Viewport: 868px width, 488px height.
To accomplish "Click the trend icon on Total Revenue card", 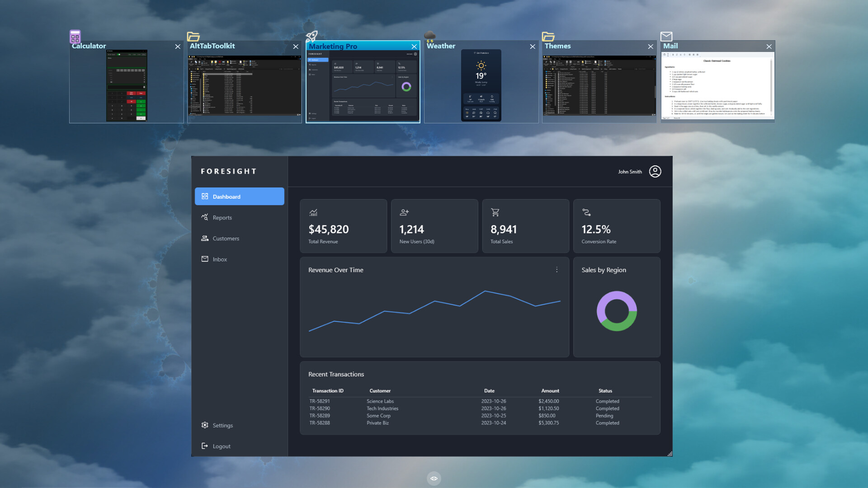I will 313,212.
